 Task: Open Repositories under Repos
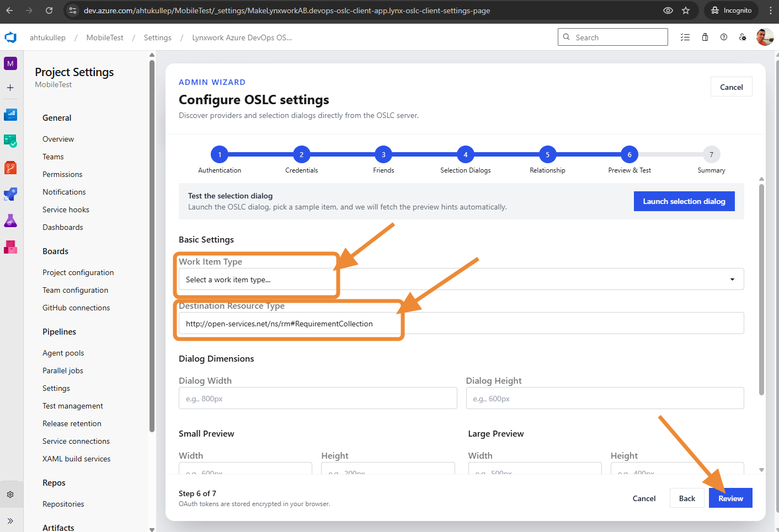(63, 504)
